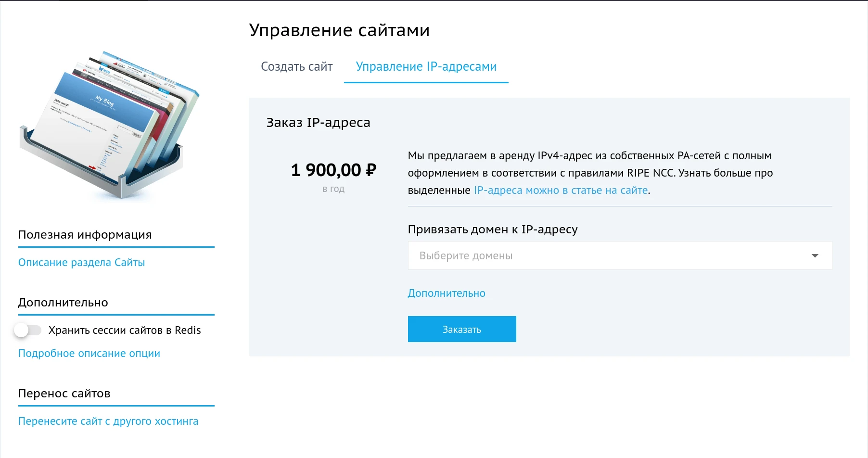
Task: Click the "1 900,00 ₽" price label
Action: (x=333, y=169)
